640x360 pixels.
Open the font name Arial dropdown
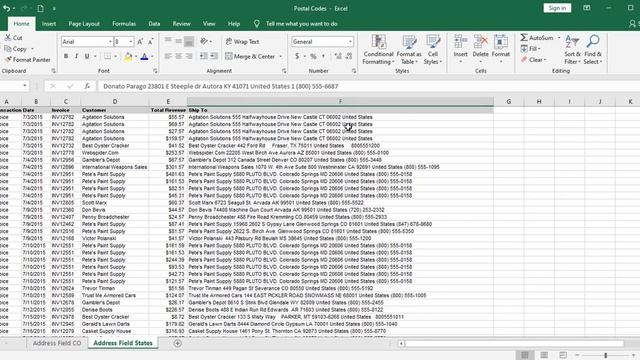[110, 42]
